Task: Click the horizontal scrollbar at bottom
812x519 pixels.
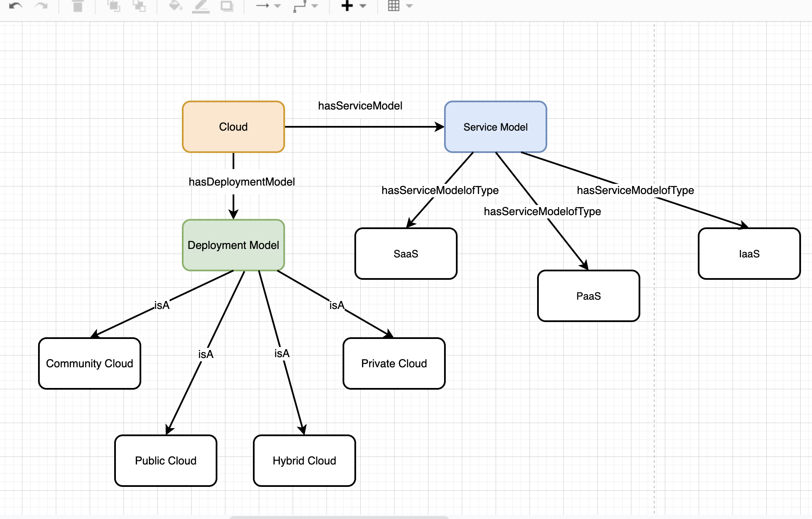Action: click(x=338, y=516)
